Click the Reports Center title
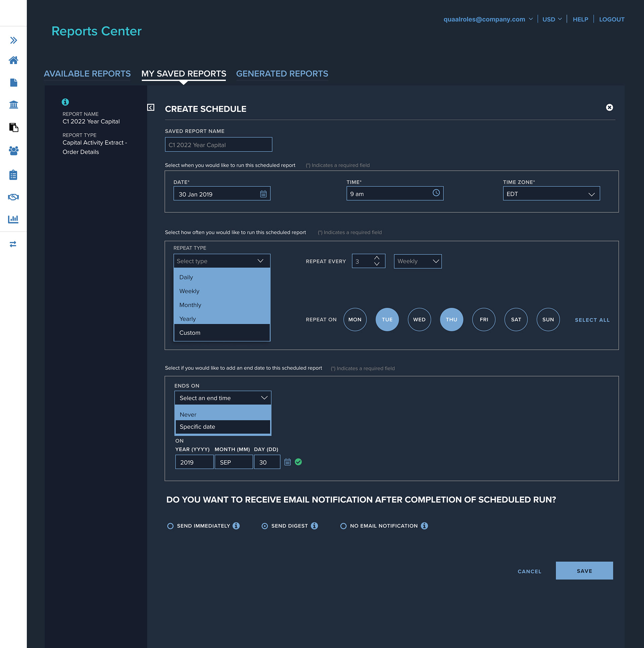 coord(97,31)
